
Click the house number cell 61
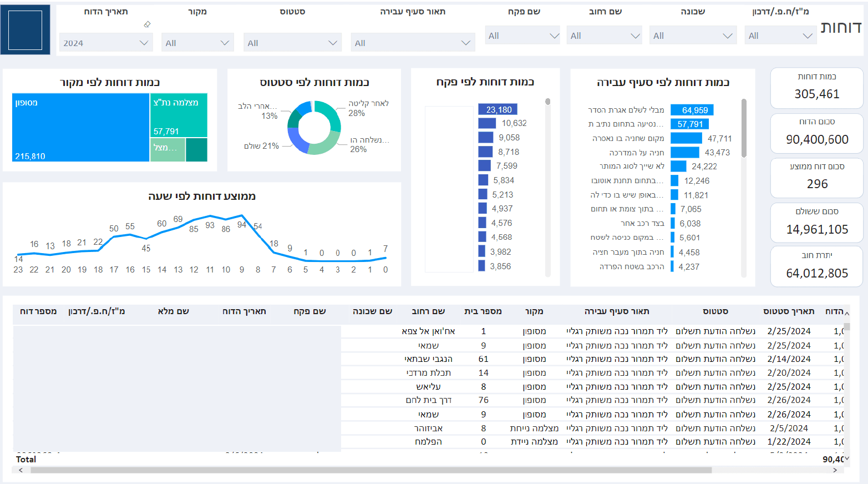[483, 359]
